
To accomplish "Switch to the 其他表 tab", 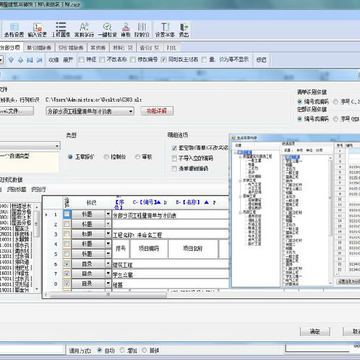I will (98, 48).
